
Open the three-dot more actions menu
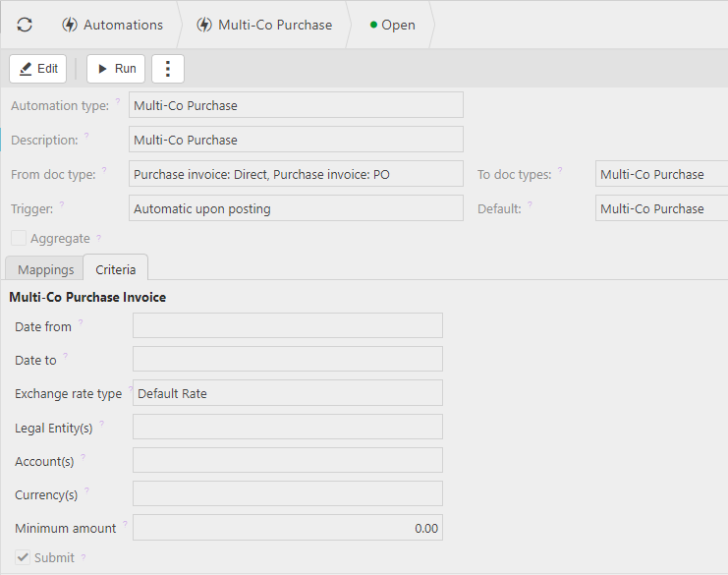coord(167,69)
